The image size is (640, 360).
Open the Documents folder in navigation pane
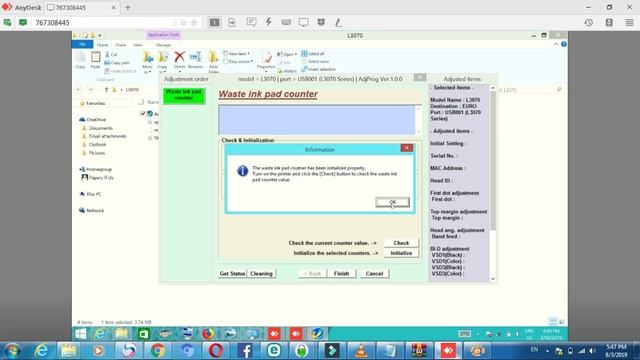pos(97,128)
